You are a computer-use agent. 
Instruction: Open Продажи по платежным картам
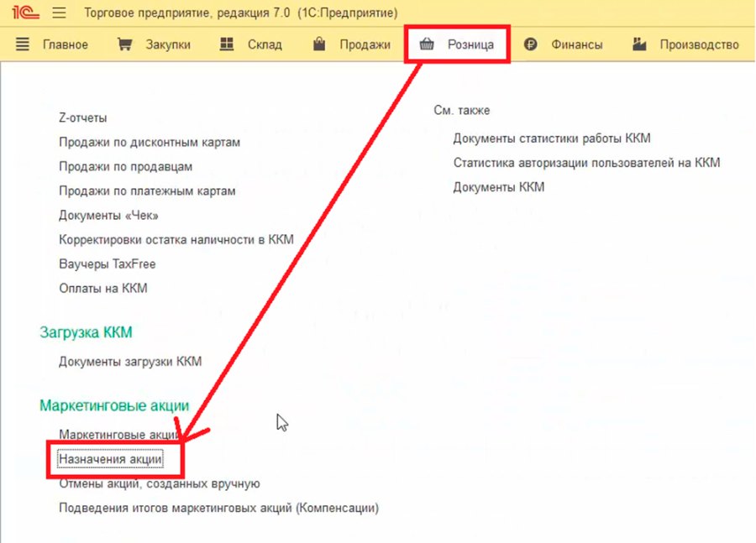(147, 191)
